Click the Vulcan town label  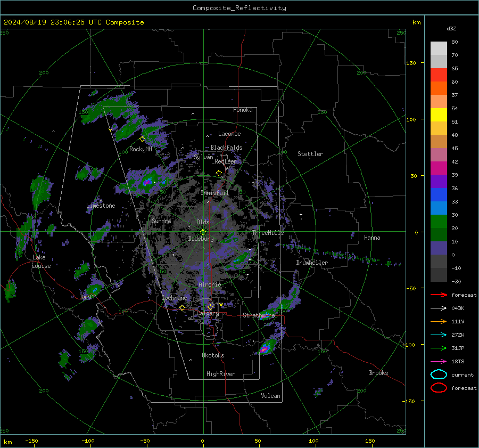(270, 396)
